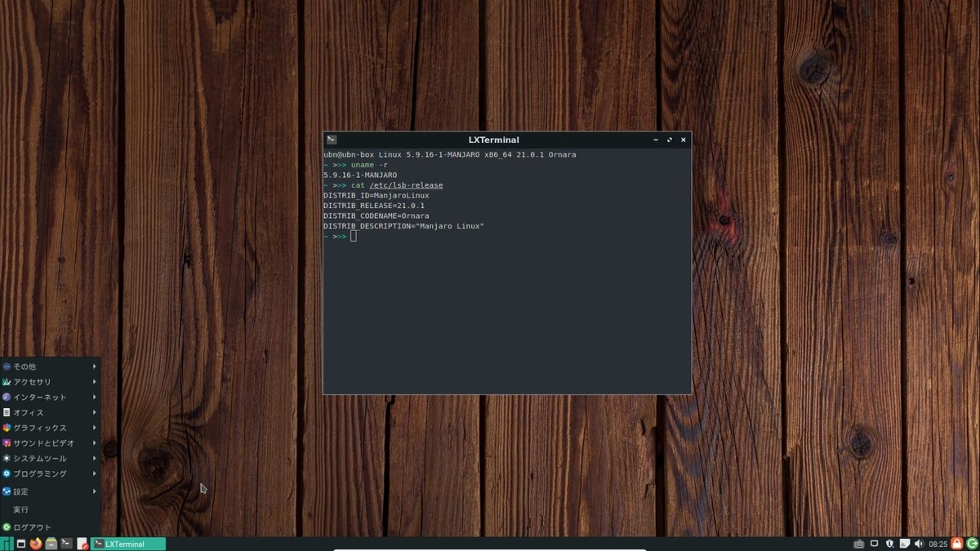Image resolution: width=980 pixels, height=551 pixels.
Task: Click the プログラミング icon in menu
Action: (7, 473)
